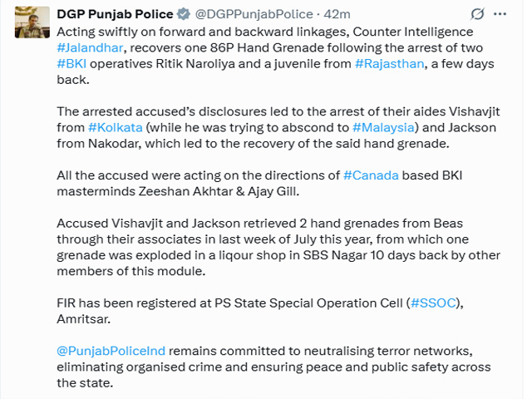Click the 42m post timestamp
Image resolution: width=532 pixels, height=399 pixels.
click(x=338, y=14)
